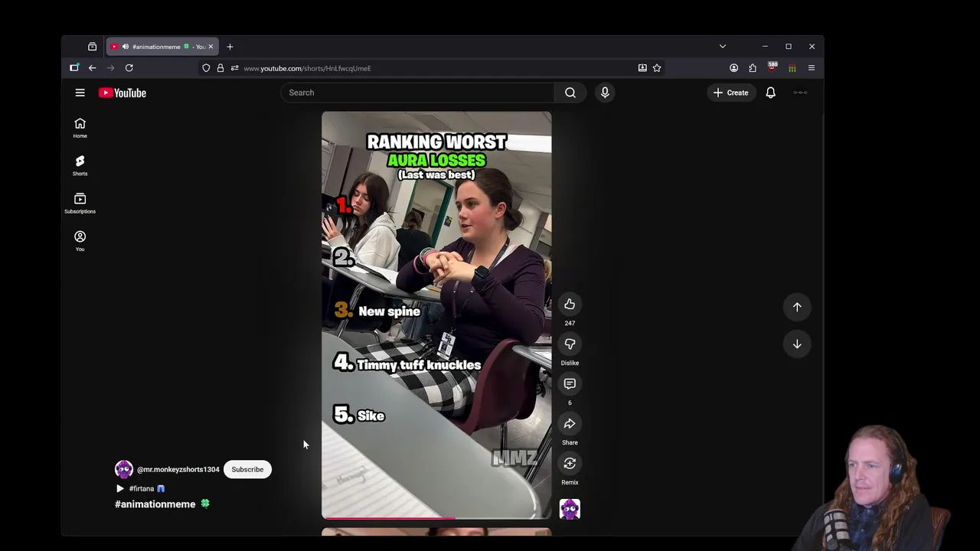The width and height of the screenshot is (980, 551).
Task: View site security lock info
Action: [220, 68]
